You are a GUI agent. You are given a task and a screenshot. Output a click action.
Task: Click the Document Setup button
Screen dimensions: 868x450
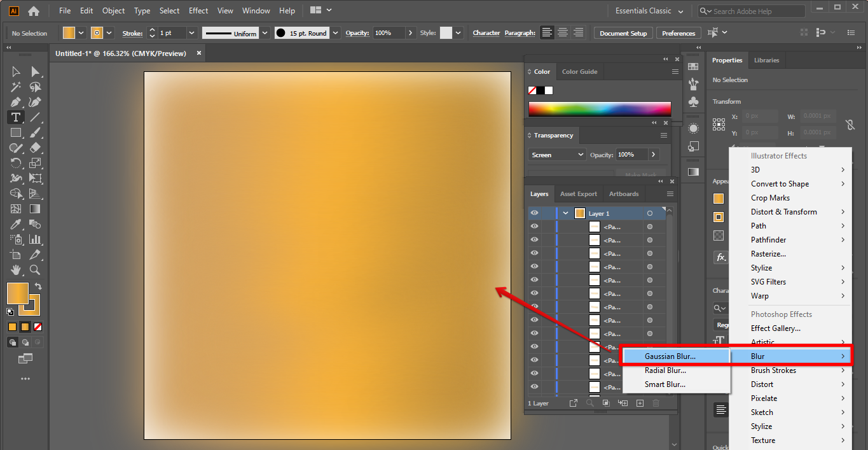(623, 33)
